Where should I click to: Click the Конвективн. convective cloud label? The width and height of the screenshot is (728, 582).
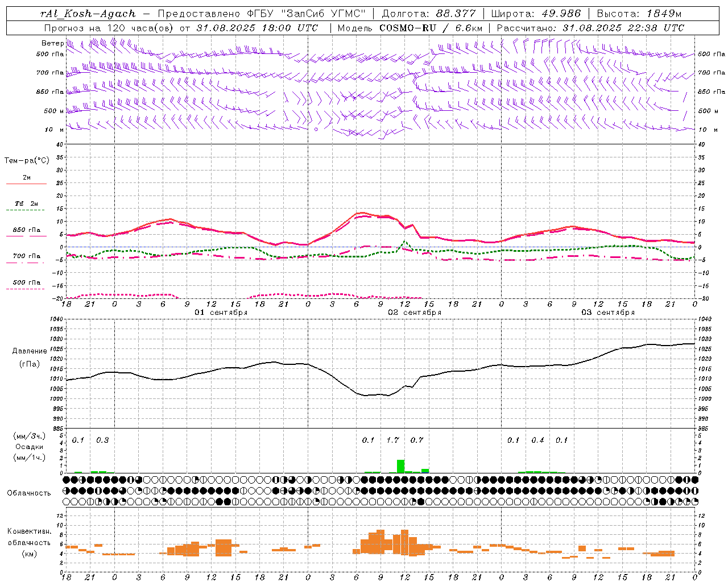coord(30,531)
